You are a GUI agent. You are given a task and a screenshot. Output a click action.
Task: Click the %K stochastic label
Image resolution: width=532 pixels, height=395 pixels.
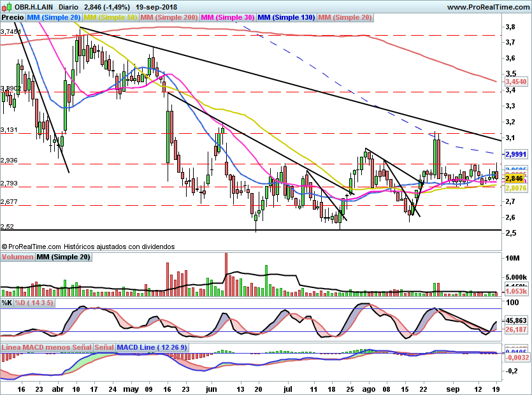coord(7,302)
